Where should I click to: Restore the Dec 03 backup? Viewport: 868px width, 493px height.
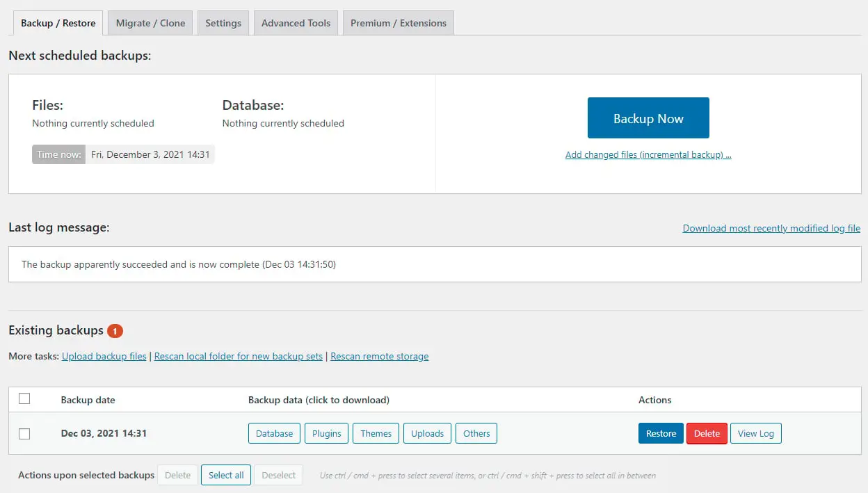point(661,433)
